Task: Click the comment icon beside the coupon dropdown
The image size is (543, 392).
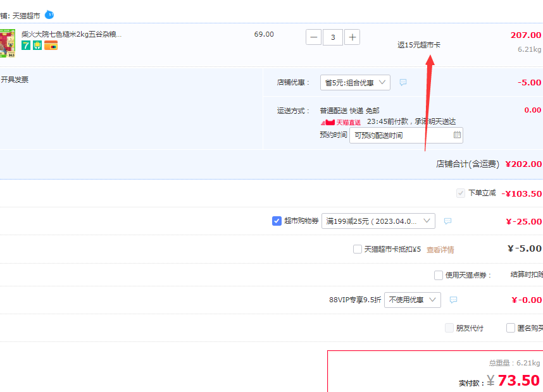Action: [x=448, y=221]
